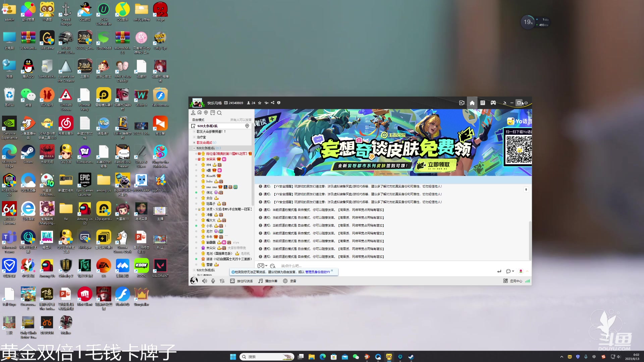Click the flower gift icon in chat bar
Viewport: 644px width, 362px height.
[x=521, y=271]
